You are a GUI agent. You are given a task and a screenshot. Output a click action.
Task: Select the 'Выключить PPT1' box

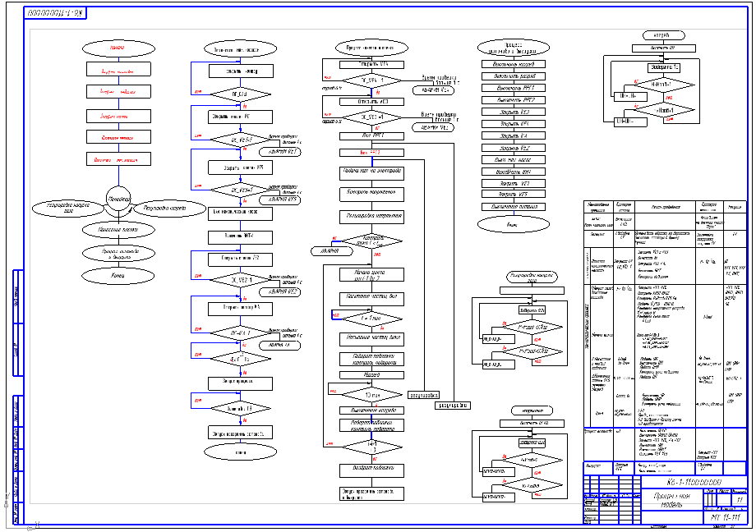[x=514, y=88]
